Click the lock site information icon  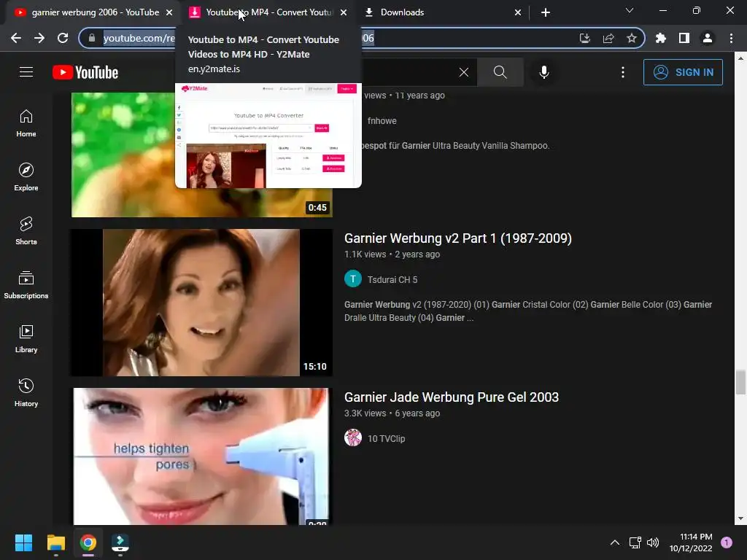(x=92, y=38)
